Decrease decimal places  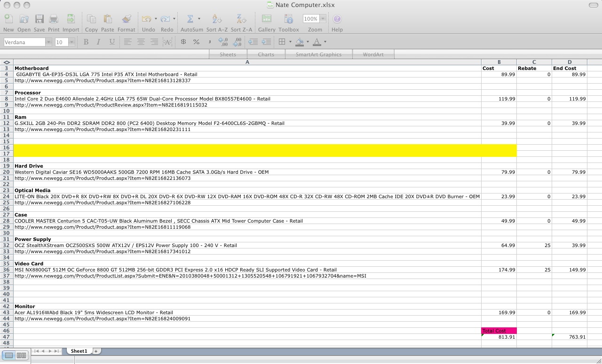click(x=237, y=42)
